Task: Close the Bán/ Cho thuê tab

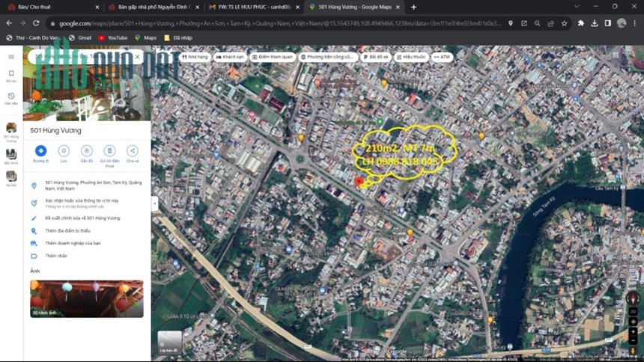Action: coord(97,7)
